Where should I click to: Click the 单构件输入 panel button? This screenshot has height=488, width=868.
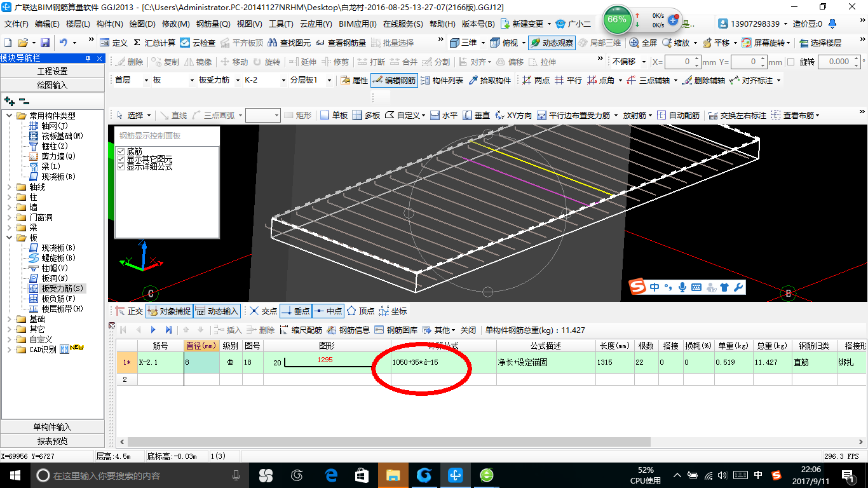(x=52, y=427)
